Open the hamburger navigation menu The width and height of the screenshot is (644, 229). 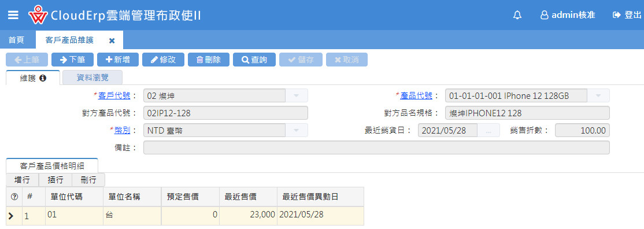(13, 15)
